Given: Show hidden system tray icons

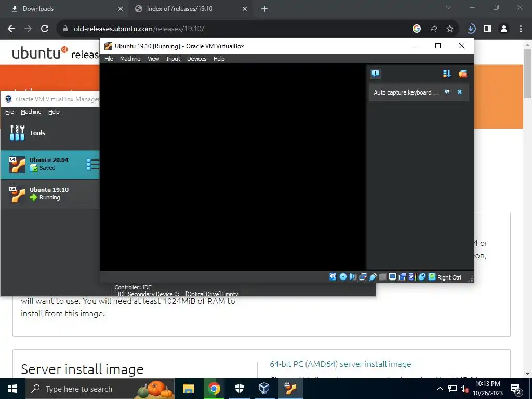Looking at the screenshot, I should pyautogui.click(x=440, y=389).
